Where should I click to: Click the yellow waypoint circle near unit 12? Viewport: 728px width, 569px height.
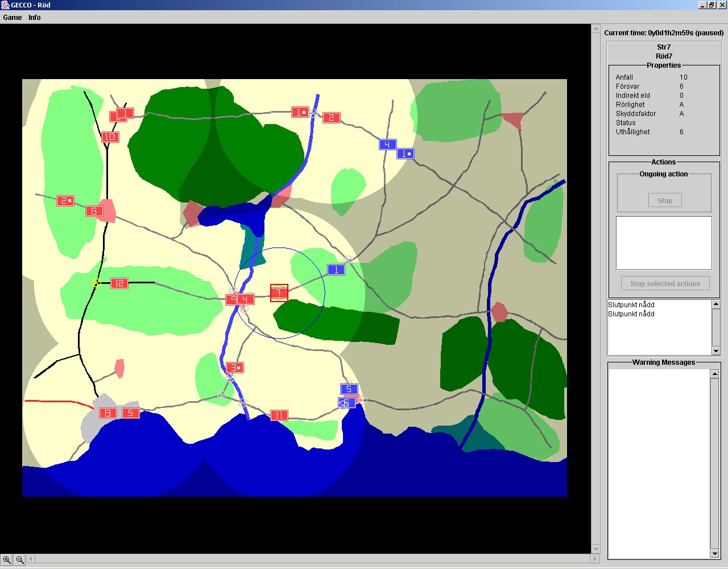tap(97, 283)
